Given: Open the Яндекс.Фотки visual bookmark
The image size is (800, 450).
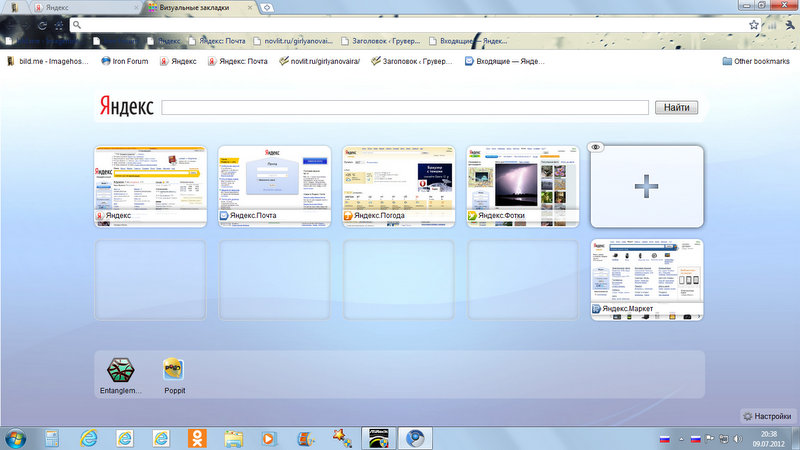Looking at the screenshot, I should [x=522, y=186].
